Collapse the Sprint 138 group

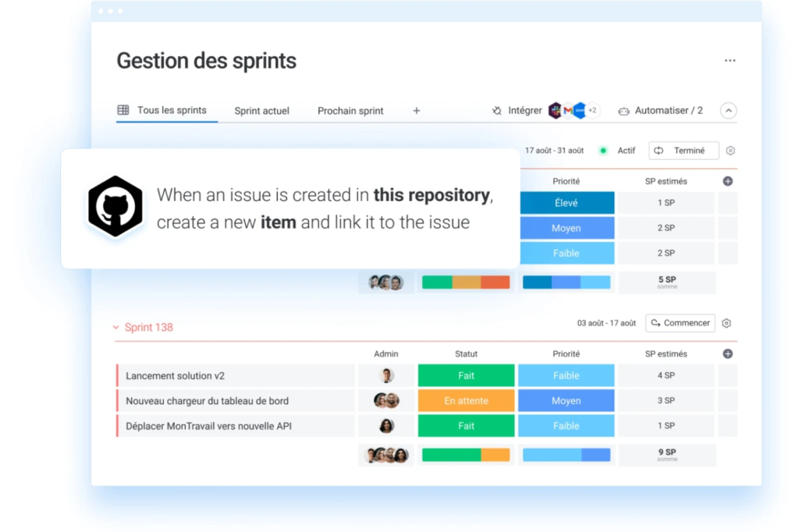pyautogui.click(x=116, y=328)
